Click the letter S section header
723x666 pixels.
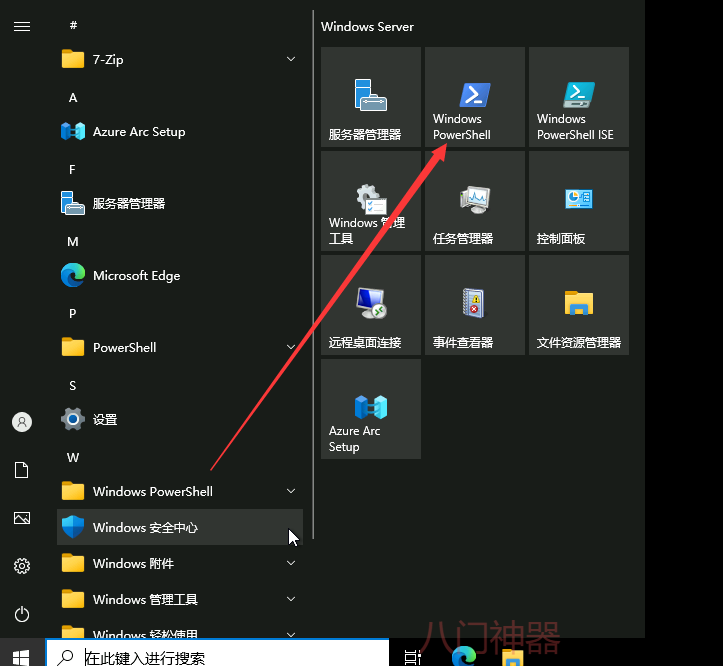72,386
